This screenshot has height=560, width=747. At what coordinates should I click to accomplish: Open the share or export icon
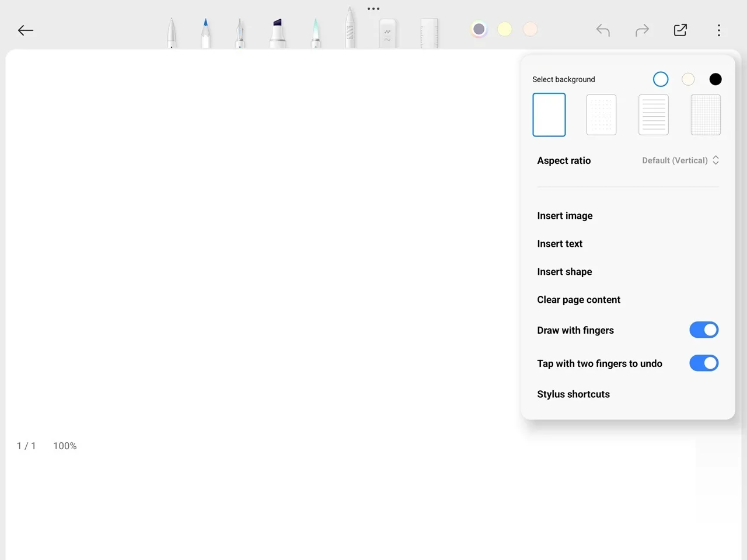coord(680,30)
